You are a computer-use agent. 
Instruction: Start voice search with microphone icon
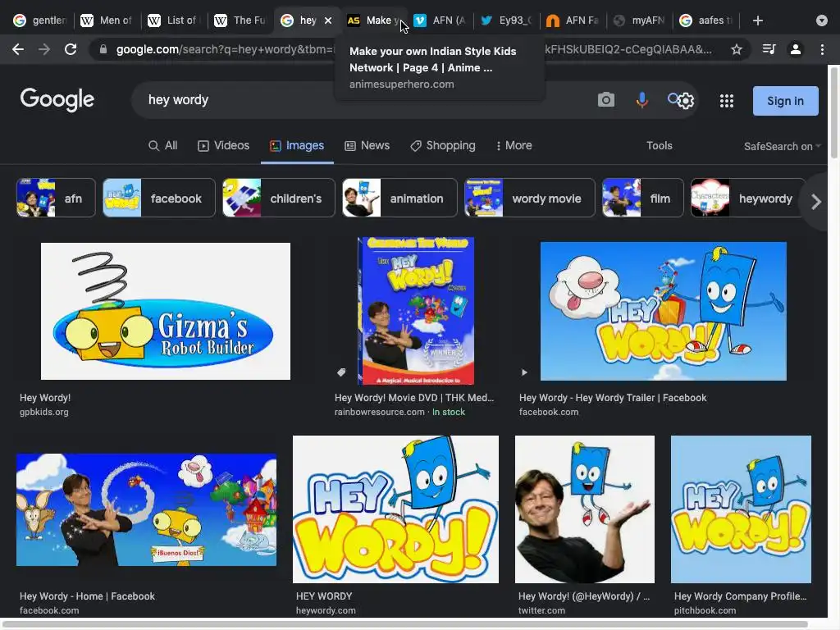641,99
